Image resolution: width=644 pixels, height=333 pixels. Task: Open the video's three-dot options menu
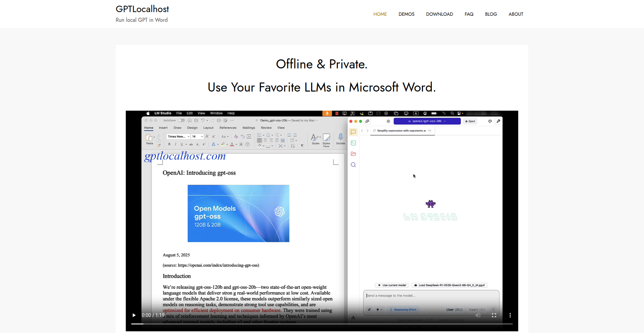510,315
